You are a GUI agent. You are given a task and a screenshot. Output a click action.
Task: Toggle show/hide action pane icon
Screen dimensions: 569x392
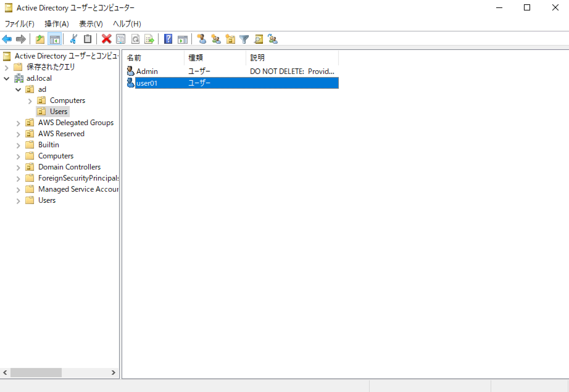[x=183, y=39]
